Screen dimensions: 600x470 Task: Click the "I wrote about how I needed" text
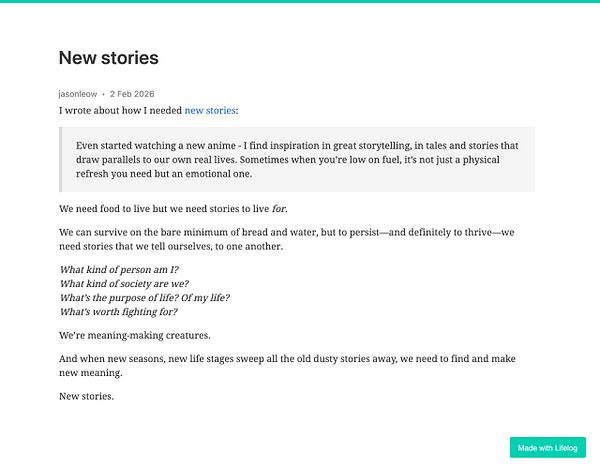pyautogui.click(x=120, y=110)
